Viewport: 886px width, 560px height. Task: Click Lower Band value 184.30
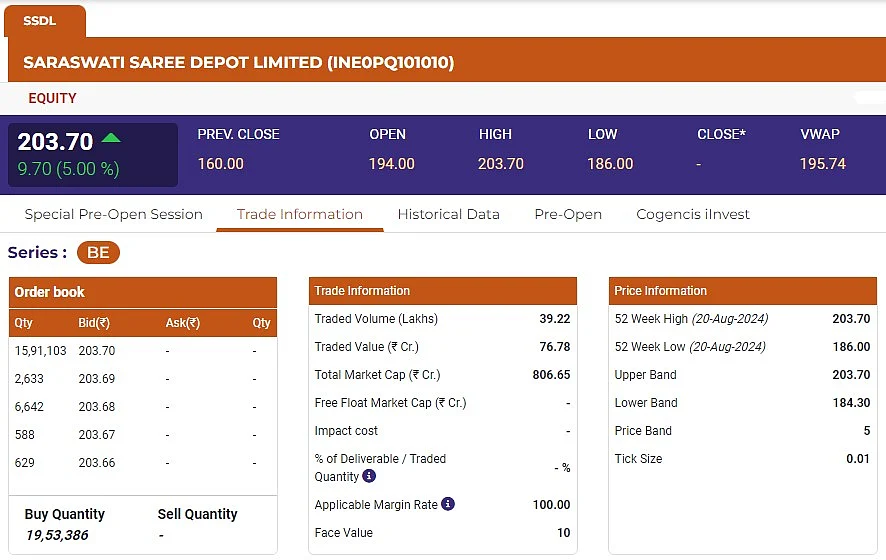[x=851, y=403]
